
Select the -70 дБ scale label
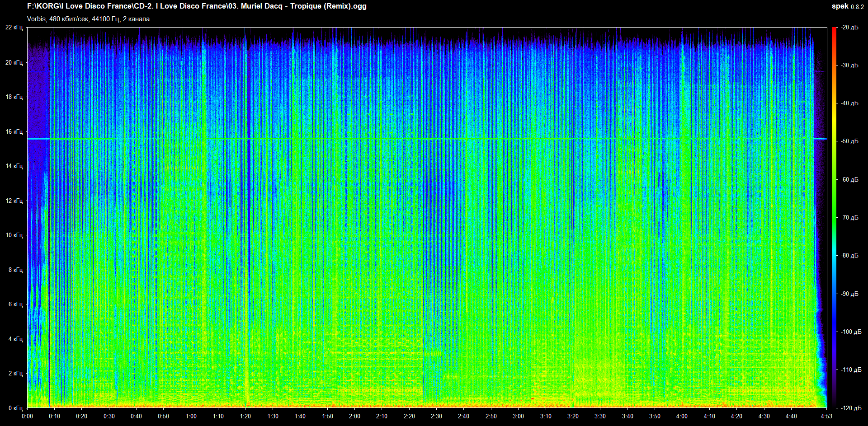(x=849, y=217)
